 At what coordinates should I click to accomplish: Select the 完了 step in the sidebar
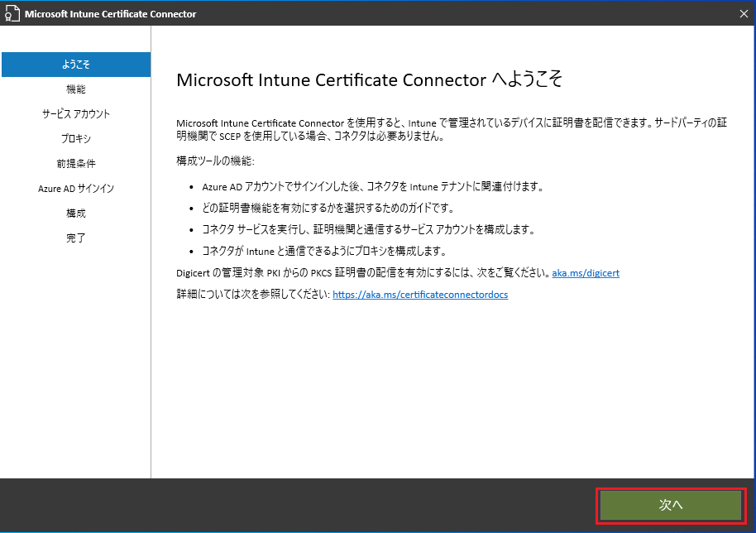(x=76, y=238)
